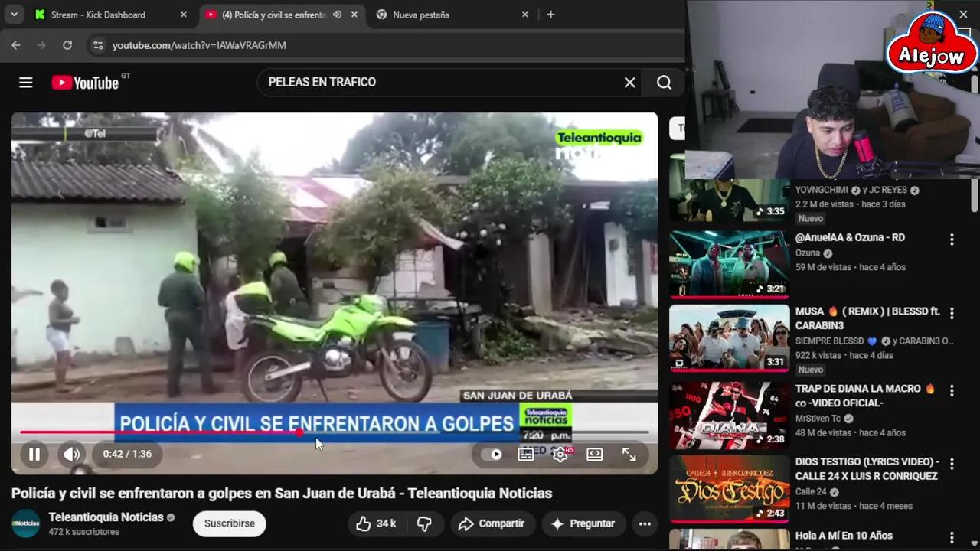Viewport: 980px width, 551px height.
Task: Open options menu for DIOS TESTIGO video
Action: (x=952, y=465)
